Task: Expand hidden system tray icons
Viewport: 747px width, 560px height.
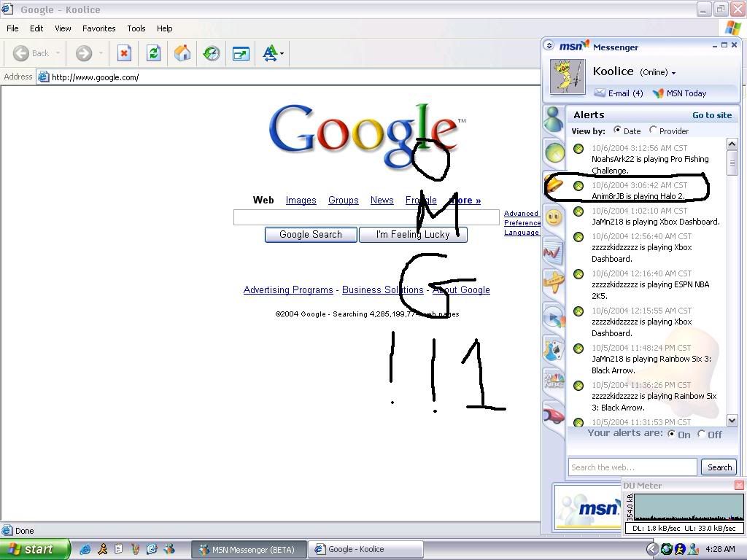Action: click(x=651, y=549)
